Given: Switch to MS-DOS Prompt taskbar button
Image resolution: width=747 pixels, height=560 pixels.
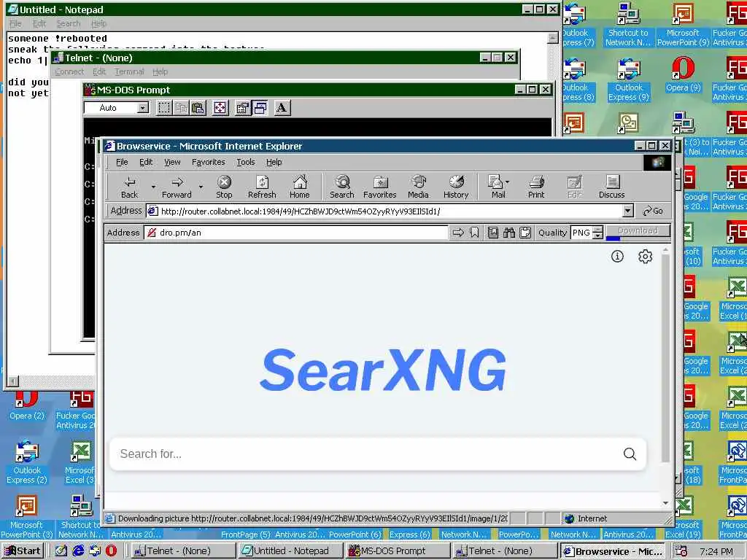Looking at the screenshot, I should pos(398,551).
